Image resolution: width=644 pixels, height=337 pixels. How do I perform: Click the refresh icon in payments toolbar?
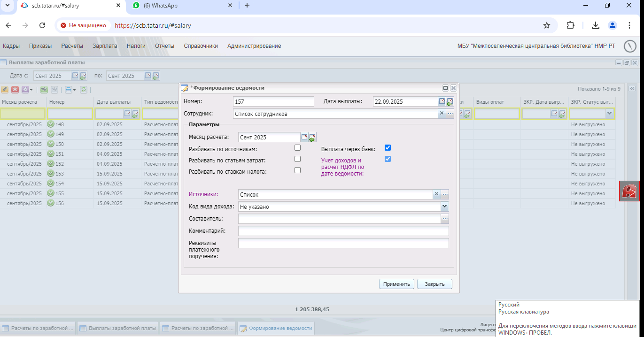84,89
